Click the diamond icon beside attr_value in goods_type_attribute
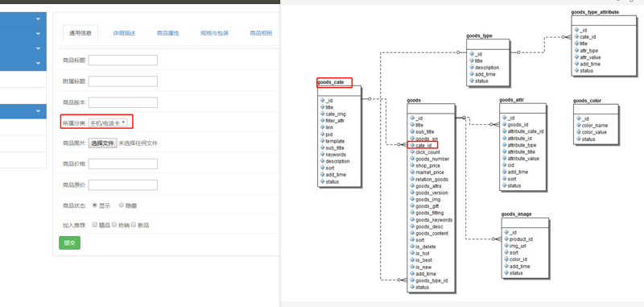This screenshot has width=644, height=307. tap(576, 57)
